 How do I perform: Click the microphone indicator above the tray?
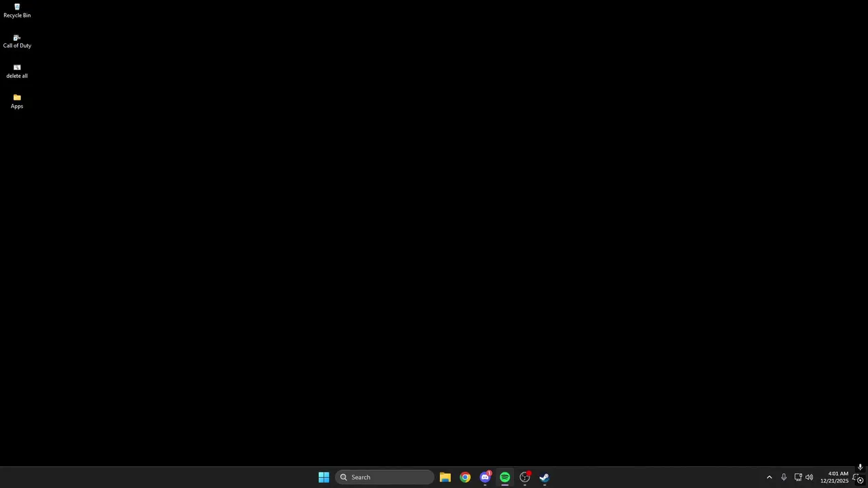860,467
